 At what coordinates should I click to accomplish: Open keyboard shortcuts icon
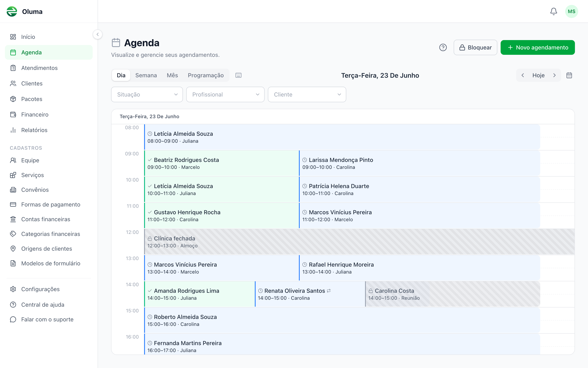point(238,75)
